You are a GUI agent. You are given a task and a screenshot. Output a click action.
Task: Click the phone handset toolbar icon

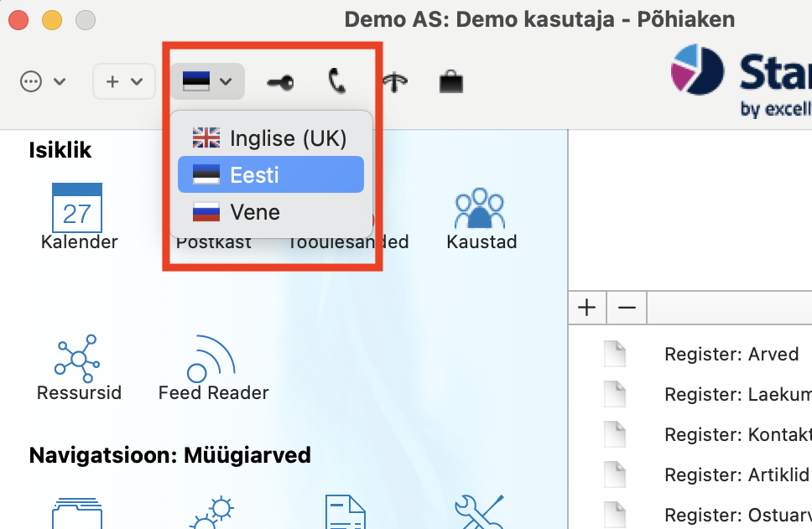(337, 81)
